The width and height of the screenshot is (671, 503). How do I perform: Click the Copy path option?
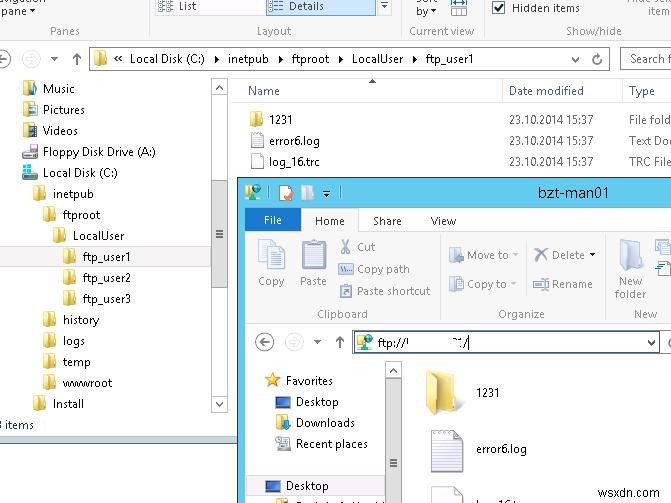(374, 269)
